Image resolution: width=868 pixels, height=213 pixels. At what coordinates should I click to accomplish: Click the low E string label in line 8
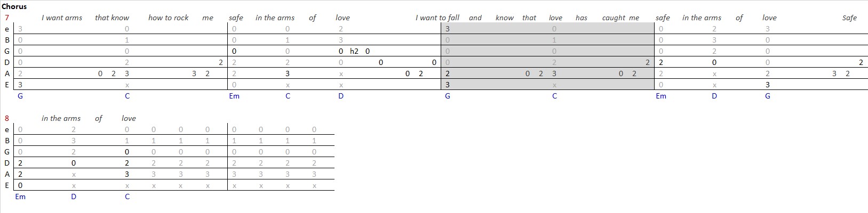(x=7, y=185)
